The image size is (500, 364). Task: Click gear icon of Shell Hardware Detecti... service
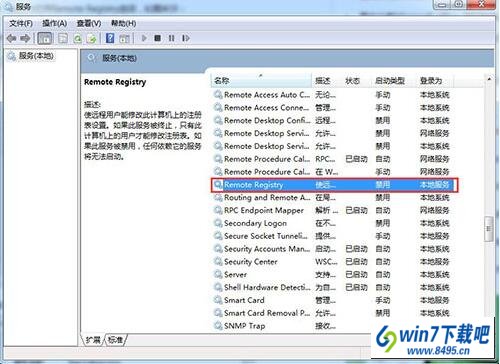[x=218, y=287]
